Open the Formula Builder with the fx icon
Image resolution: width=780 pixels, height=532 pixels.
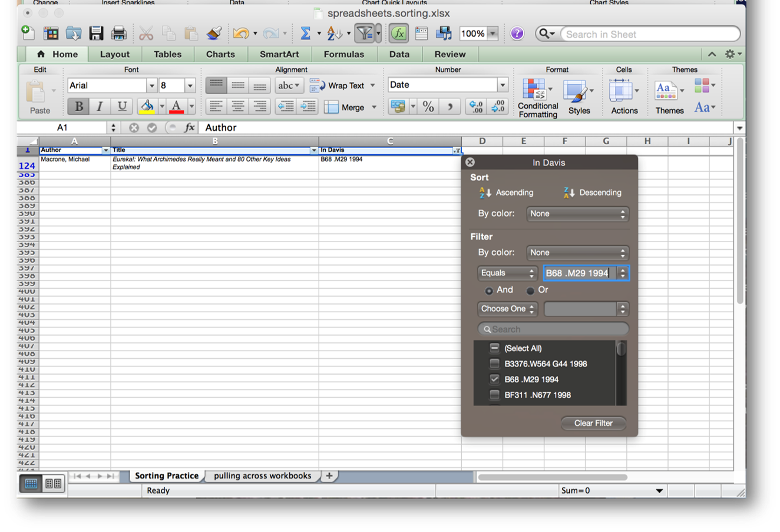pyautogui.click(x=398, y=34)
